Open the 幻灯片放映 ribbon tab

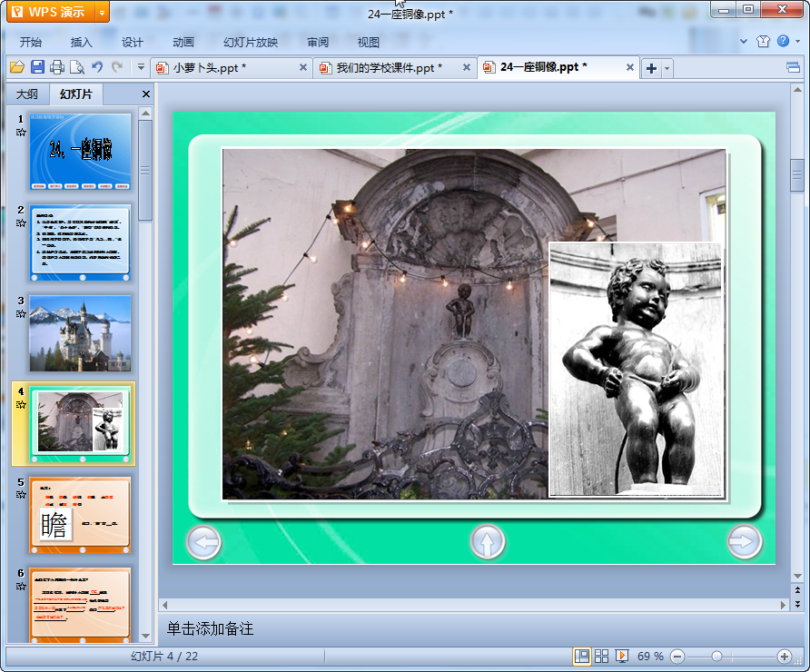pyautogui.click(x=251, y=42)
